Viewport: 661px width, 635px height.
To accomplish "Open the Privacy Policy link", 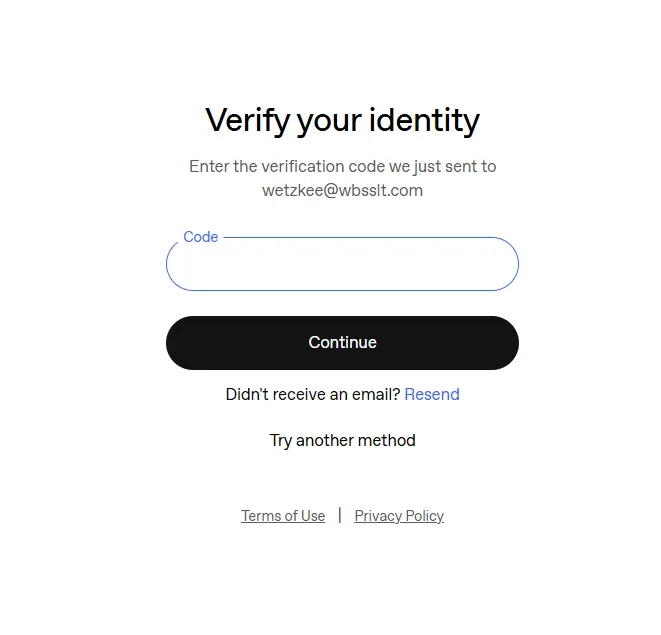I will (399, 516).
